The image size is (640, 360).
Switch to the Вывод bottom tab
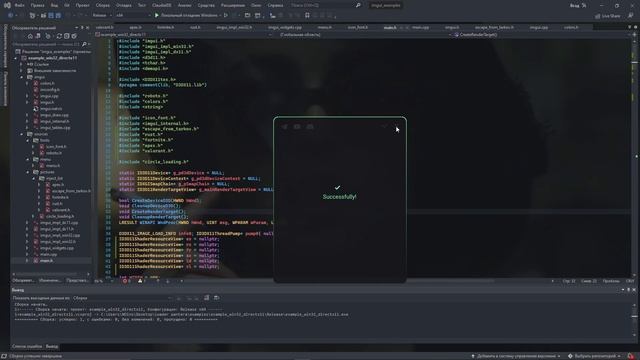coord(52,346)
